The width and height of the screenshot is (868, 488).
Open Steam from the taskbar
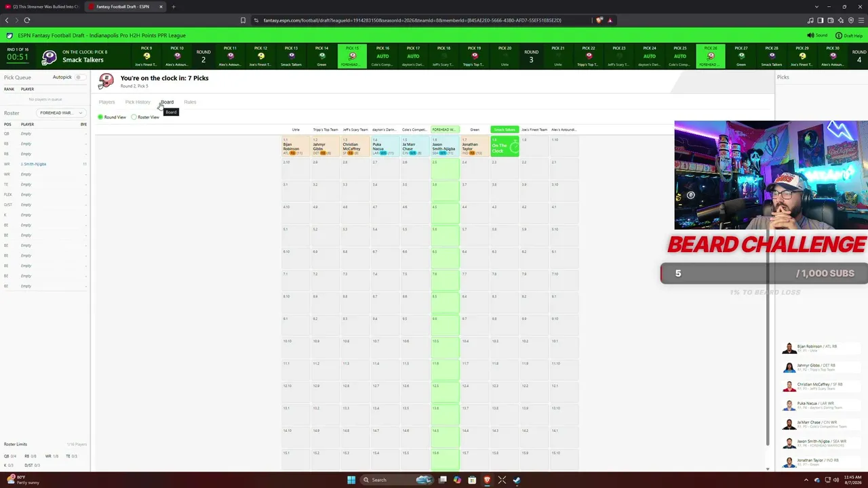(x=517, y=480)
